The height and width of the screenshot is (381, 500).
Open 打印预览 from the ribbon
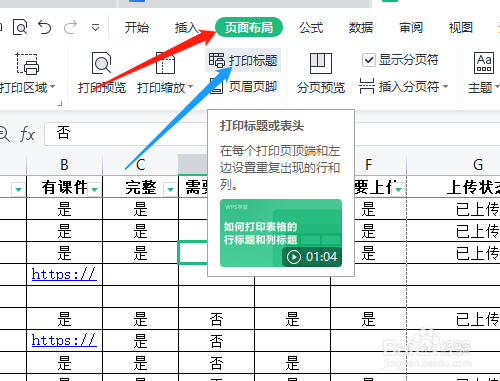[102, 73]
